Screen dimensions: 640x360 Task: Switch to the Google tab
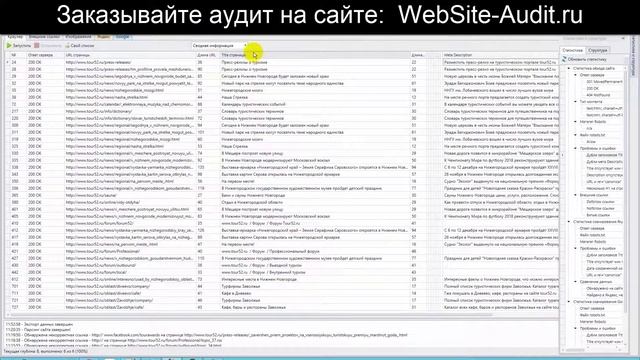[122, 37]
